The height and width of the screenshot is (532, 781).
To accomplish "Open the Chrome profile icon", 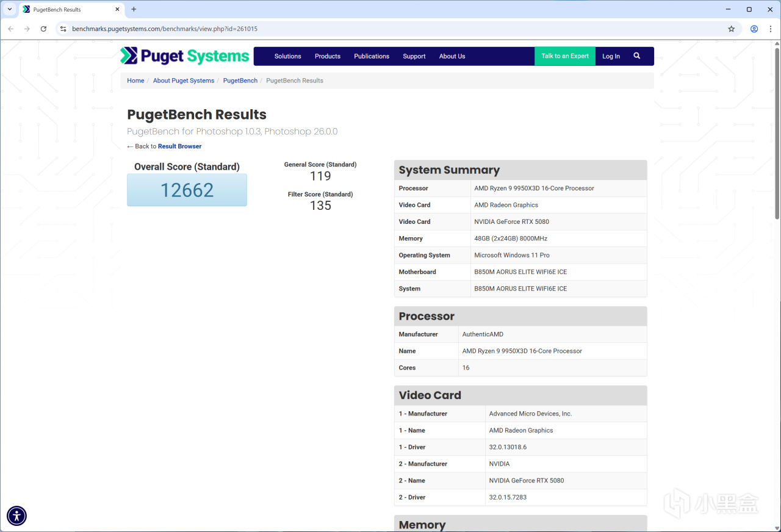I will 754,29.
